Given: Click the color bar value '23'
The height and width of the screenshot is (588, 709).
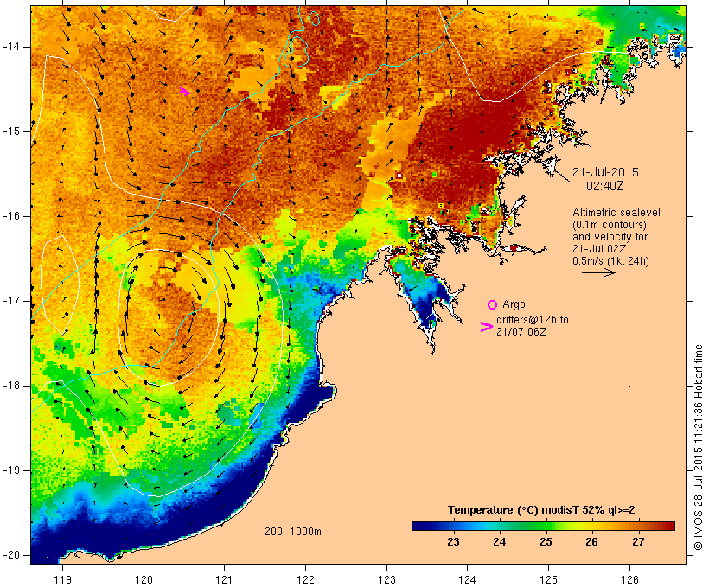Looking at the screenshot, I should tap(453, 542).
